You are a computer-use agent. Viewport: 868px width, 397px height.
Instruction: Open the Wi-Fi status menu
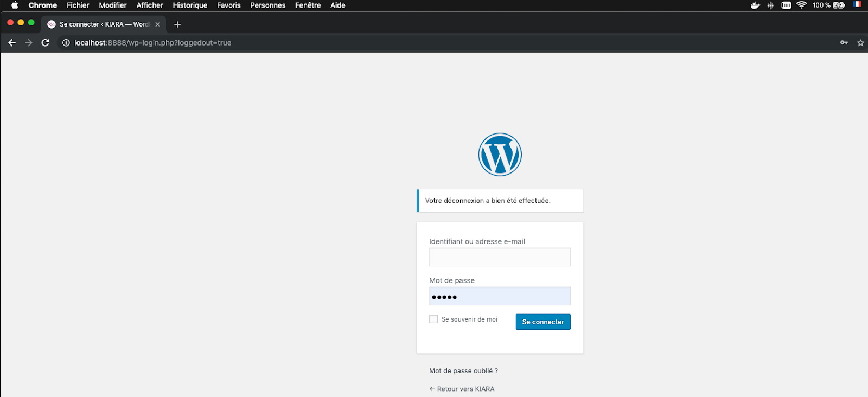tap(801, 5)
